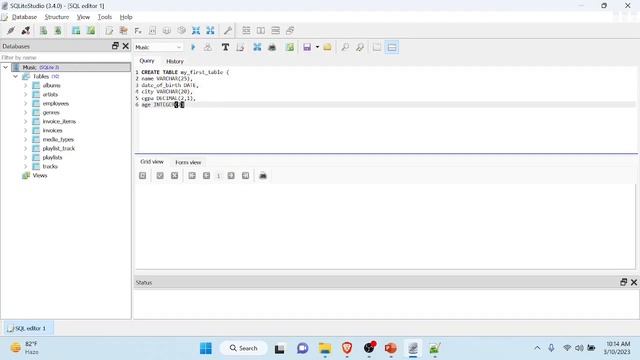Switch to the Query tab

tap(147, 61)
